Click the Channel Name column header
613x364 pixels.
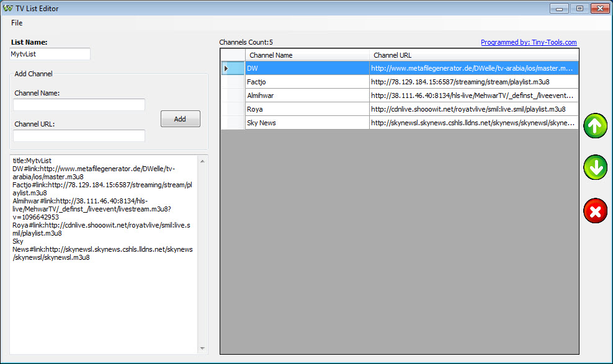(307, 55)
